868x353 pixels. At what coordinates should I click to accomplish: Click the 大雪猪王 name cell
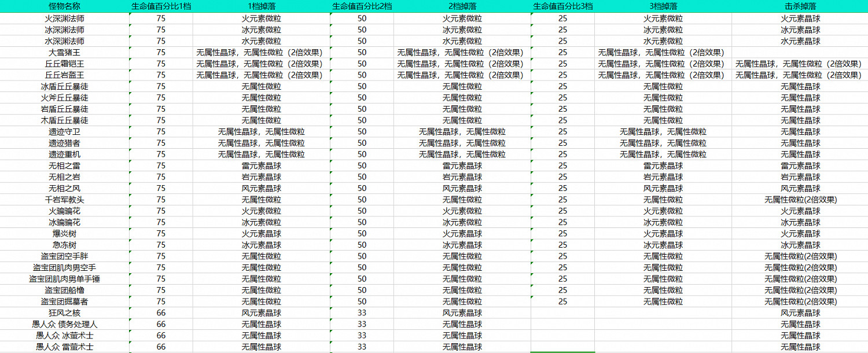tap(64, 53)
